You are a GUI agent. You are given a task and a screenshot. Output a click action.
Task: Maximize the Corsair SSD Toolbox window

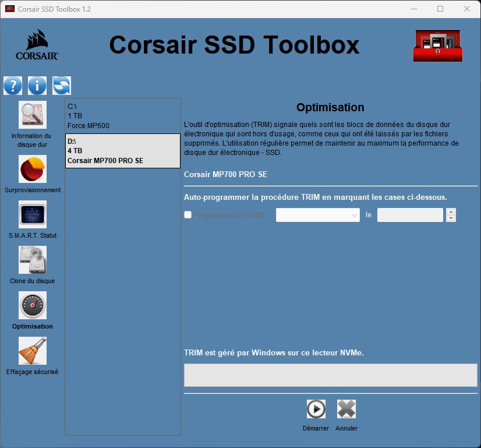click(x=440, y=9)
